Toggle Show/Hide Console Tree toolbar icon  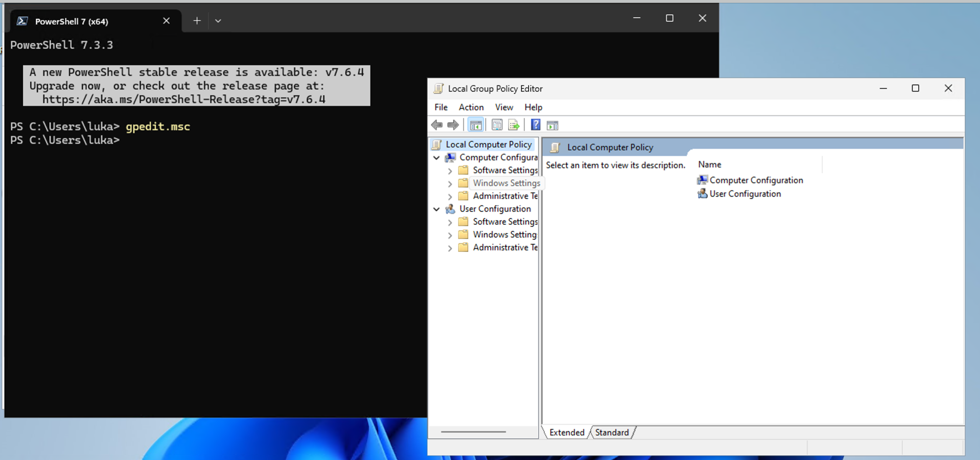476,125
